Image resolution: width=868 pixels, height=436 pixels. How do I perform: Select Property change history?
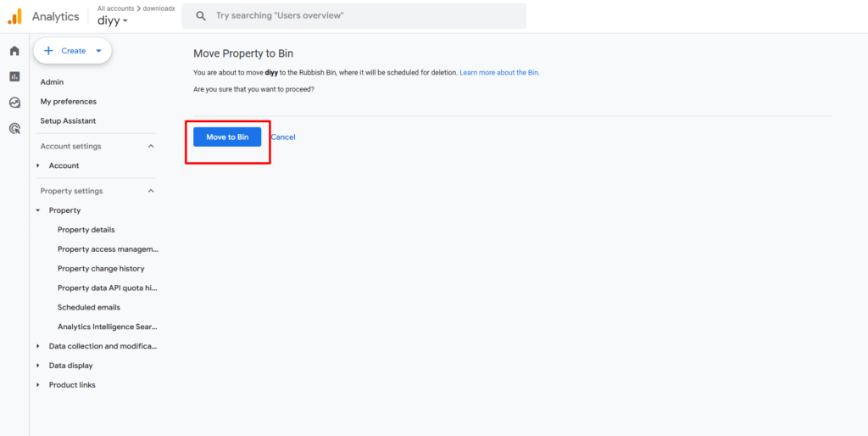tap(101, 269)
